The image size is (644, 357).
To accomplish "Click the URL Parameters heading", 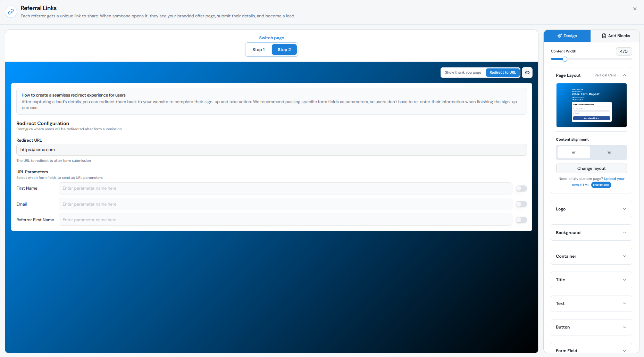I will [x=32, y=172].
